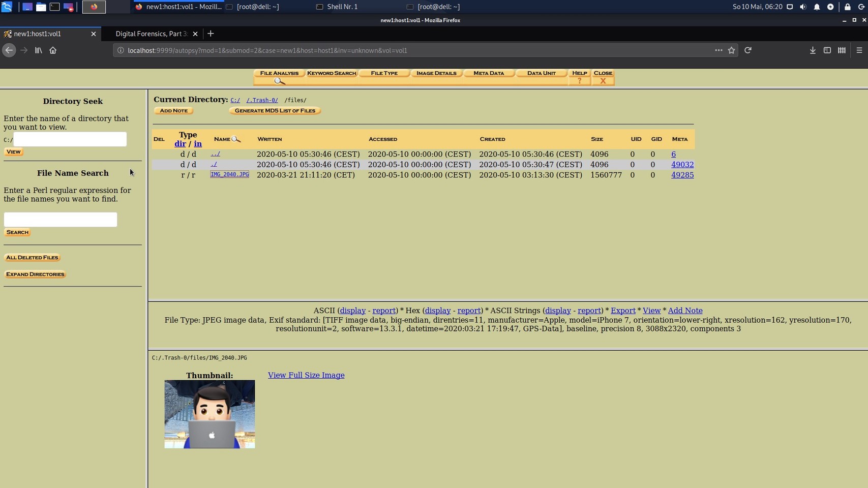Open the Firefox hamburger menu
868x488 pixels.
(859, 50)
